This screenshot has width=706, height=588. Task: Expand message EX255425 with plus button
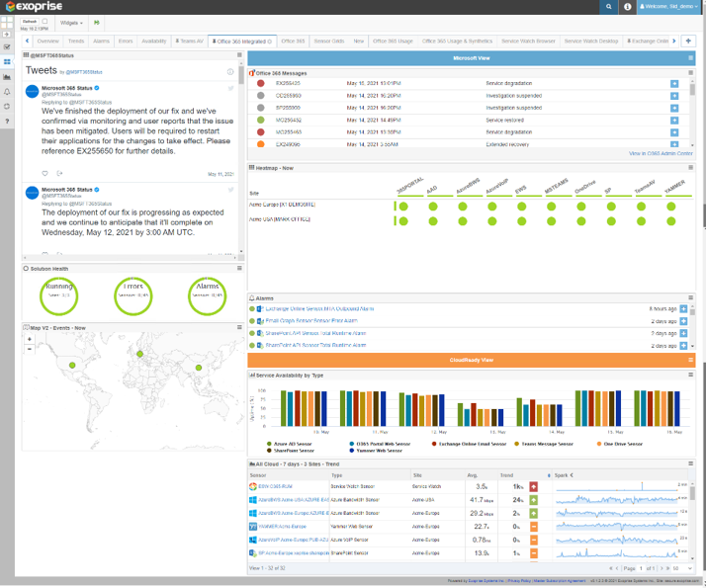[x=674, y=84]
